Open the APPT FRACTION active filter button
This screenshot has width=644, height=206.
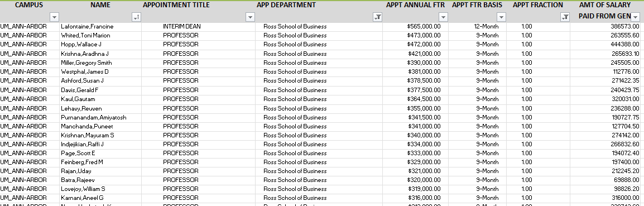tap(565, 17)
